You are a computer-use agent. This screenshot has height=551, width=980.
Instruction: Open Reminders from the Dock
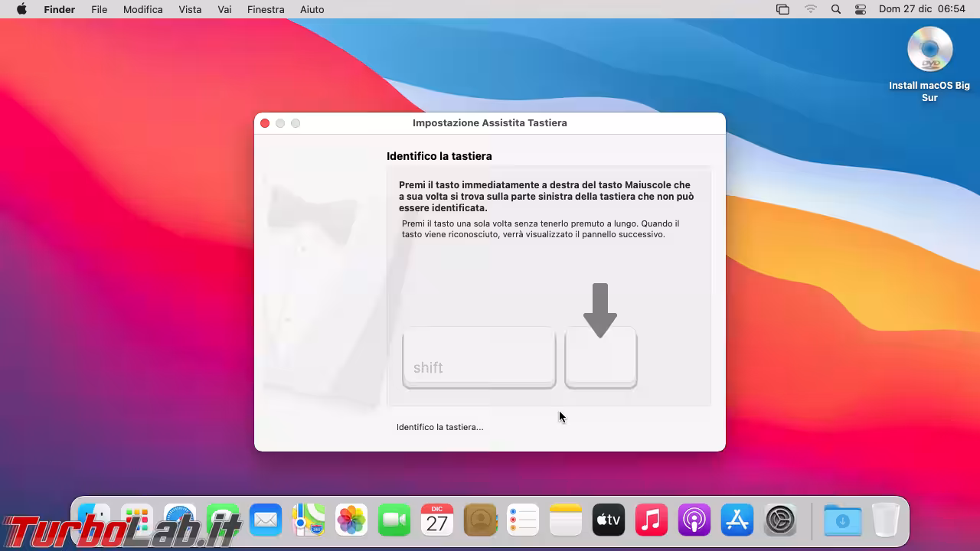523,521
